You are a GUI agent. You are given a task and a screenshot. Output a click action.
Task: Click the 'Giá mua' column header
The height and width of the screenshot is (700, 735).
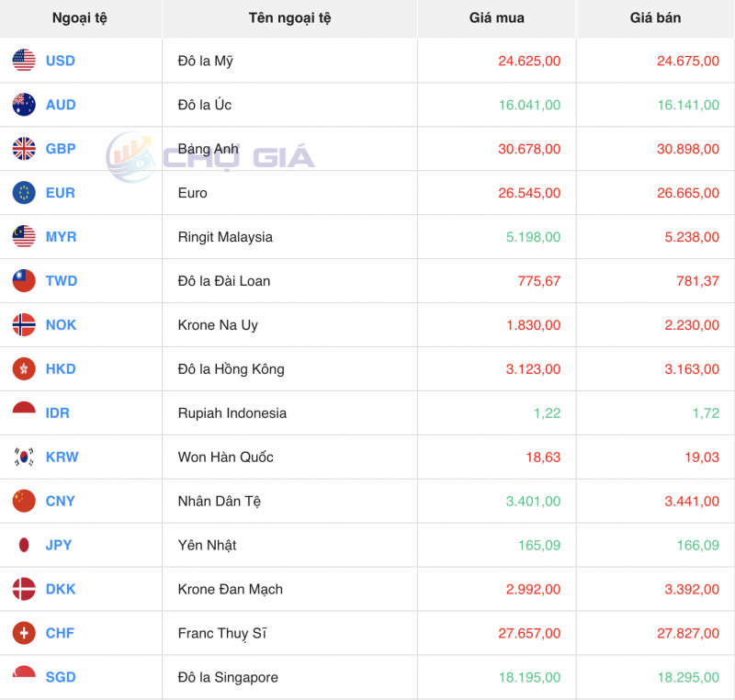pos(496,18)
